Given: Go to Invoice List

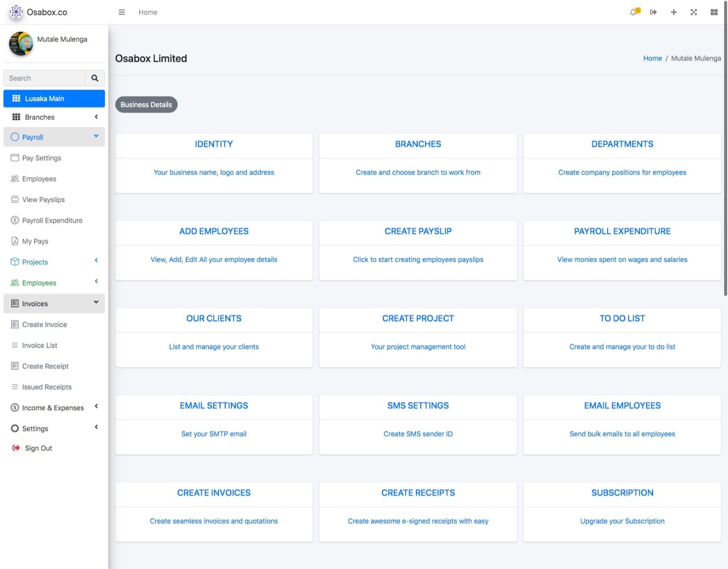Looking at the screenshot, I should 54,345.
